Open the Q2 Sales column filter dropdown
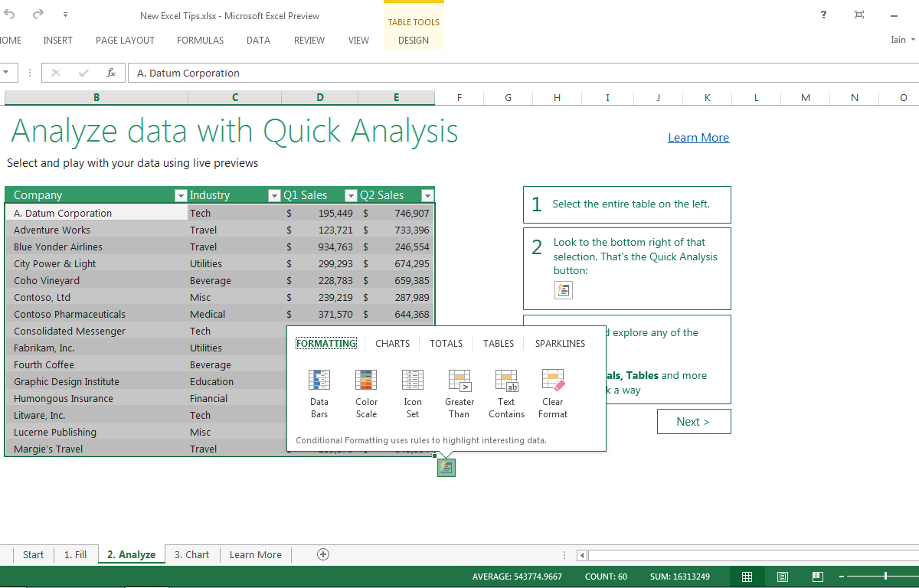The width and height of the screenshot is (919, 588). (x=427, y=195)
